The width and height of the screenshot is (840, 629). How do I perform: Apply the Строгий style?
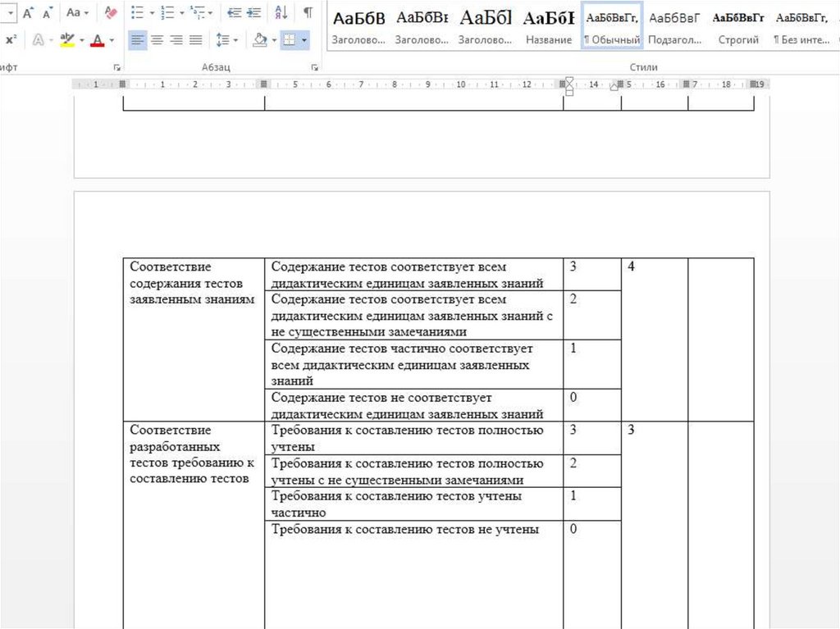click(738, 27)
